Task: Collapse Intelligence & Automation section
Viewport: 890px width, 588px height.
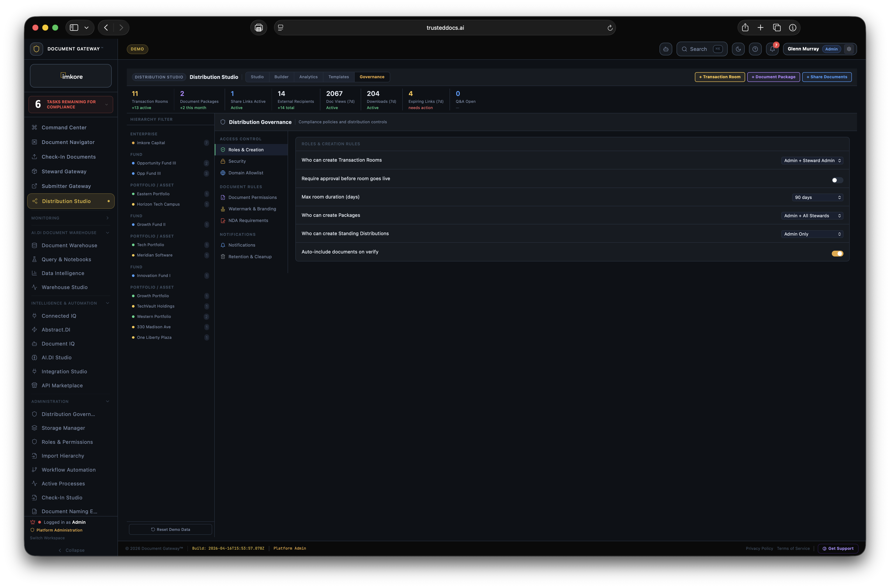Action: click(71, 303)
